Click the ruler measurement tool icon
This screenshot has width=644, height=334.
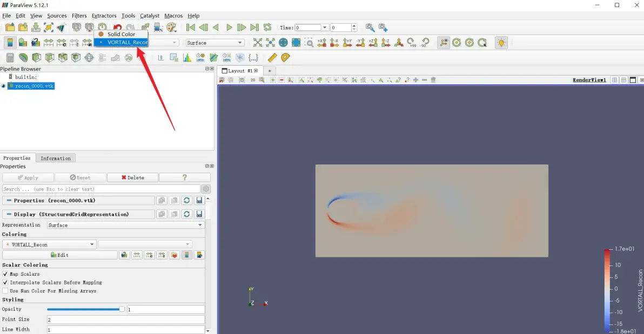272,57
